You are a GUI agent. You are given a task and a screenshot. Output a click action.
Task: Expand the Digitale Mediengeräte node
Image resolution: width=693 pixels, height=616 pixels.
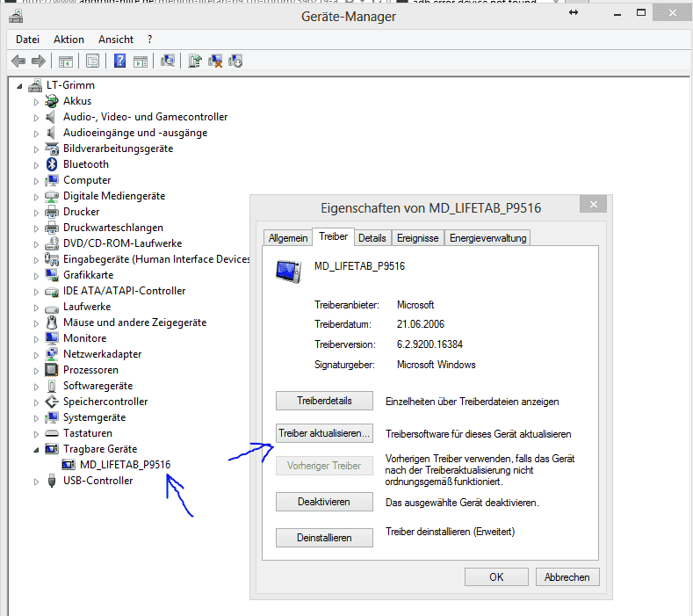(36, 197)
